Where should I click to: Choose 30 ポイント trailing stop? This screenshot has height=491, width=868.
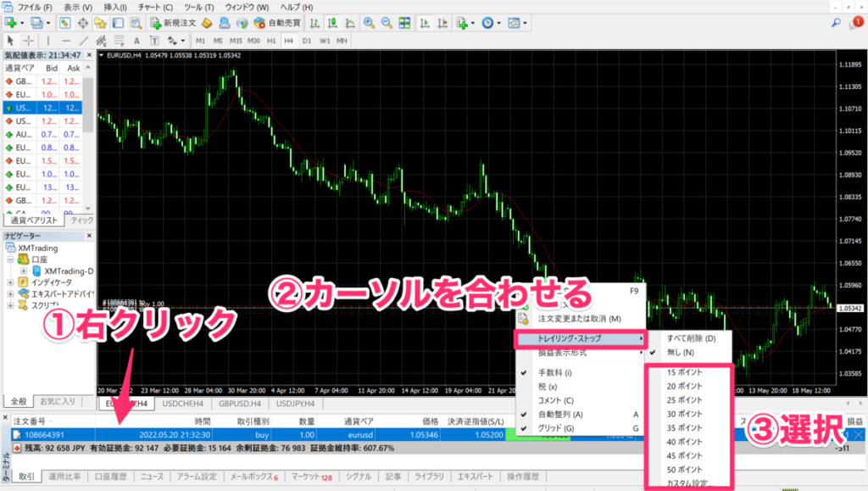(684, 414)
